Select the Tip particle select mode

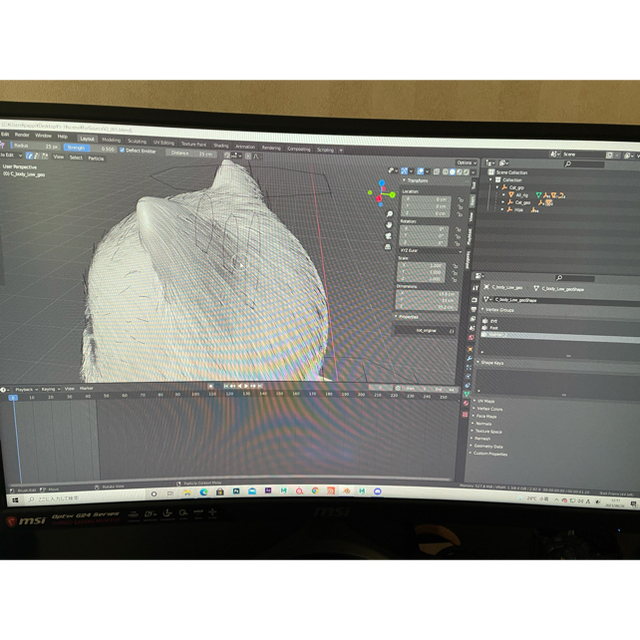point(45,156)
